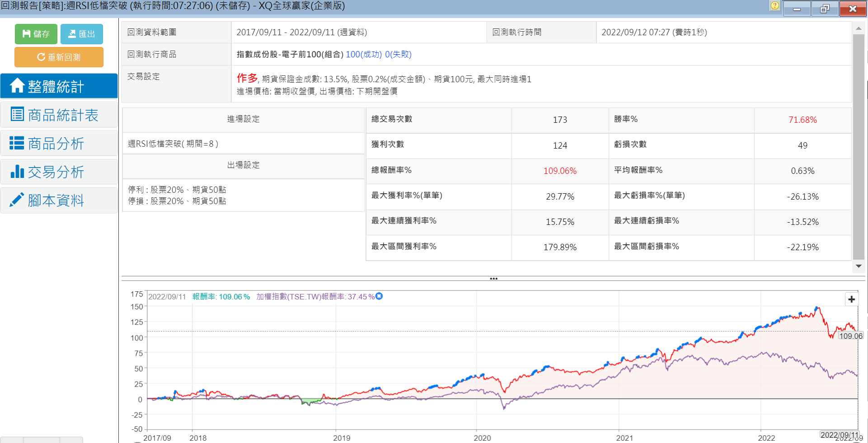Click the plus icon on the chart
This screenshot has width=868, height=443.
click(x=851, y=299)
